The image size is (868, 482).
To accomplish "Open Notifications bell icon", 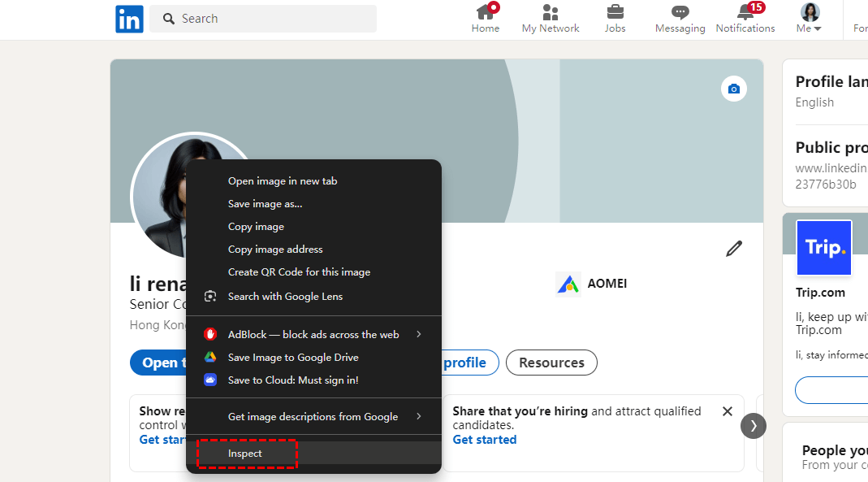I will click(745, 12).
